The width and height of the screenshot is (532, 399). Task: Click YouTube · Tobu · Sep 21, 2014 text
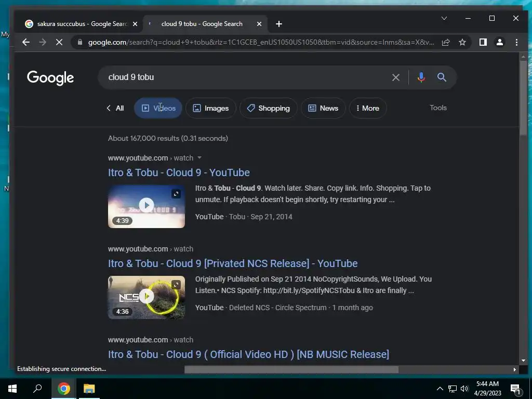(244, 217)
